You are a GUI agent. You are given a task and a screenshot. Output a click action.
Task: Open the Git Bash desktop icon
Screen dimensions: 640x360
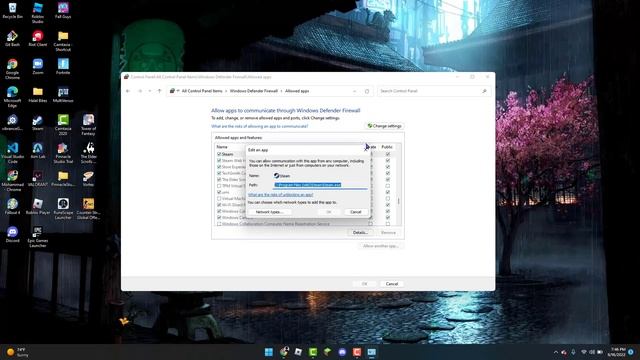tap(12, 39)
